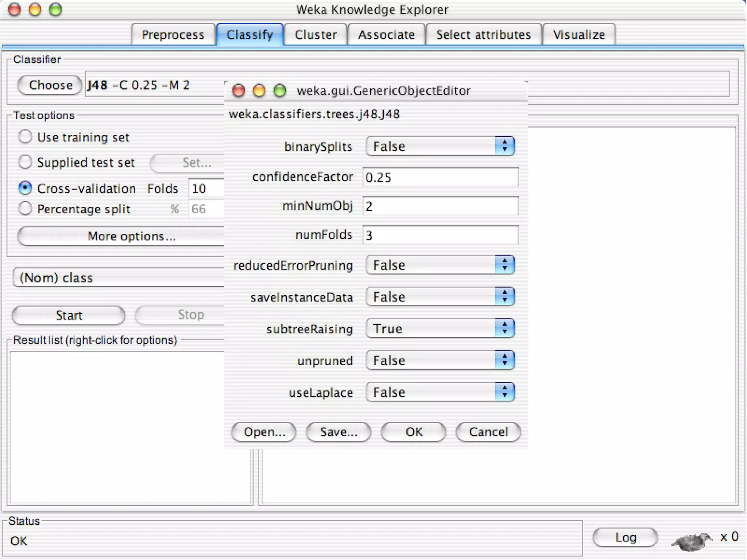Minimize the GenericObjectEditor with yellow button

coord(259,90)
